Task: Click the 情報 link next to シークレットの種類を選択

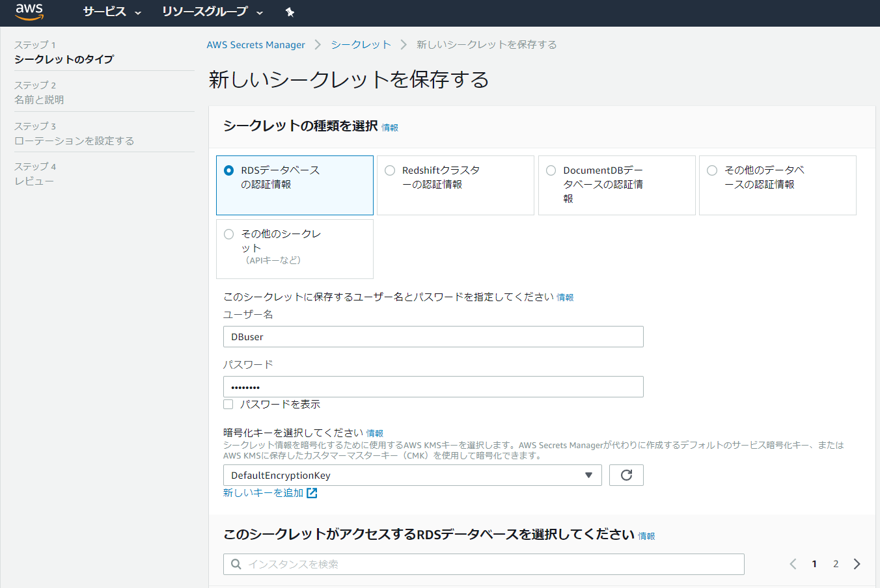Action: coord(389,128)
